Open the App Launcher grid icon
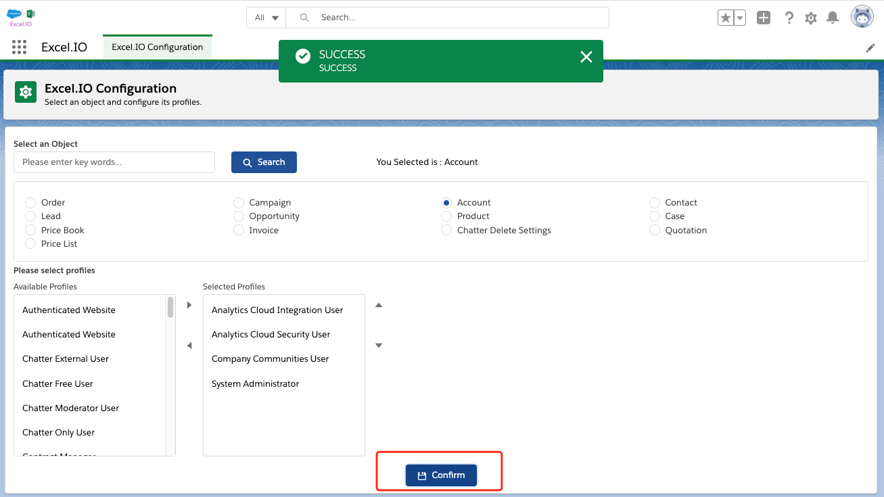Image resolution: width=884 pixels, height=497 pixels. pyautogui.click(x=19, y=47)
